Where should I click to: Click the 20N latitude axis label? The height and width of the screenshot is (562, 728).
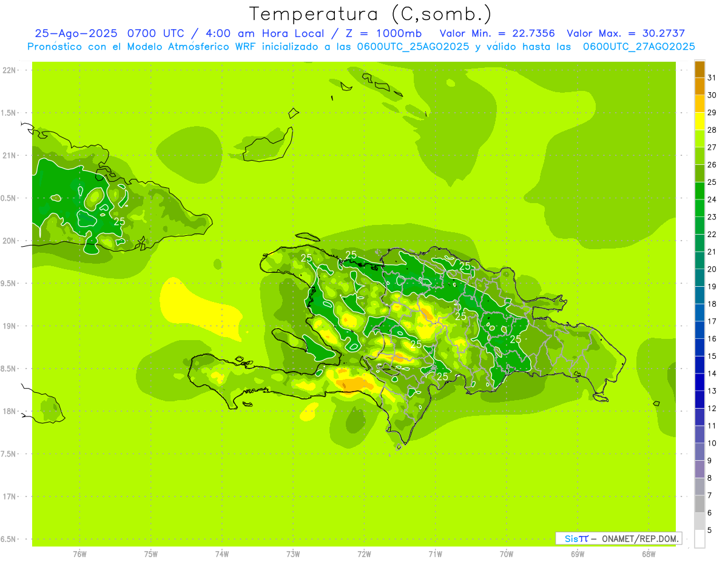9,241
